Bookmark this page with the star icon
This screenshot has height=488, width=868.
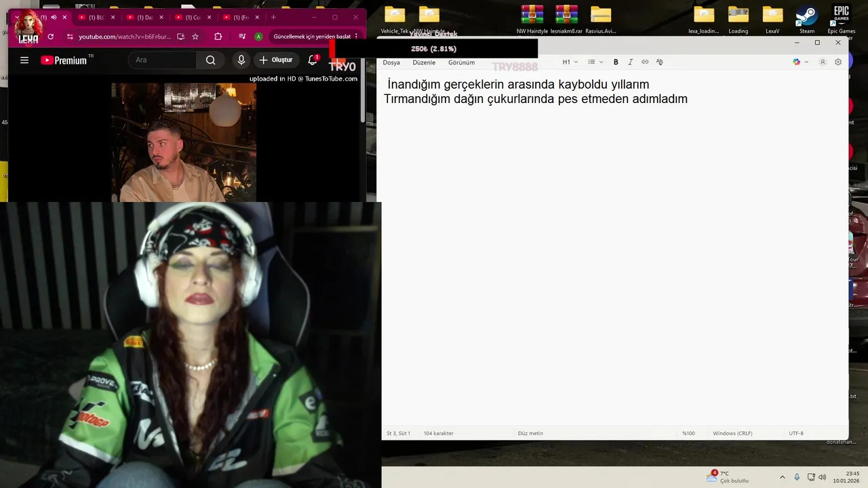195,37
